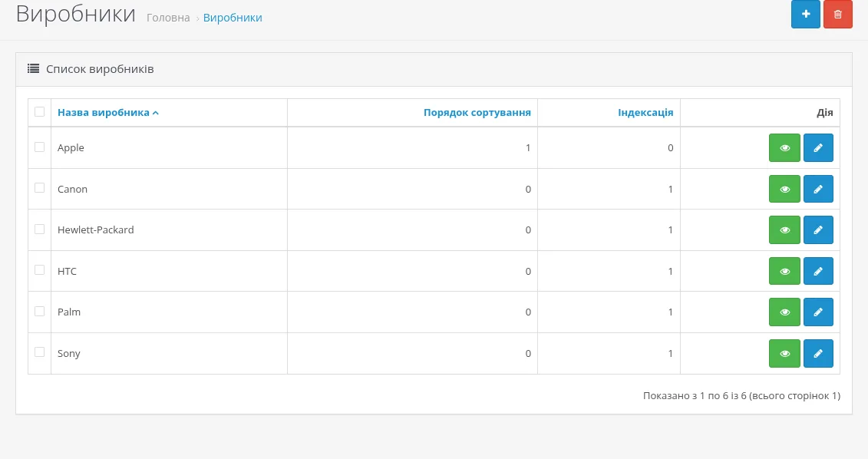Click the green eye view icon for Apple
This screenshot has height=459, width=868.
(x=784, y=148)
